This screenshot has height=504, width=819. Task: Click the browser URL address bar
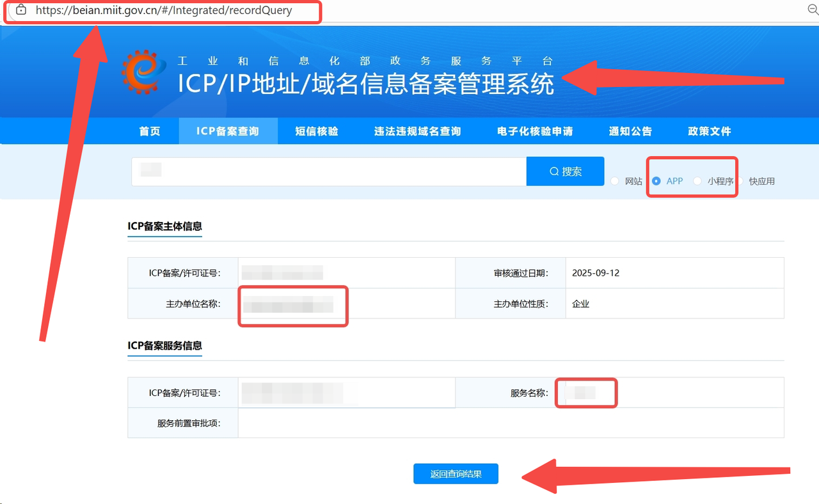[x=164, y=11]
